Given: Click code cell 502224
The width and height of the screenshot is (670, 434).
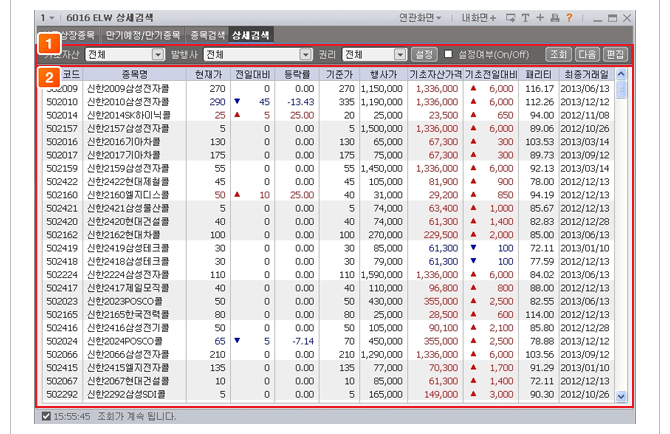Looking at the screenshot, I should [x=62, y=274].
